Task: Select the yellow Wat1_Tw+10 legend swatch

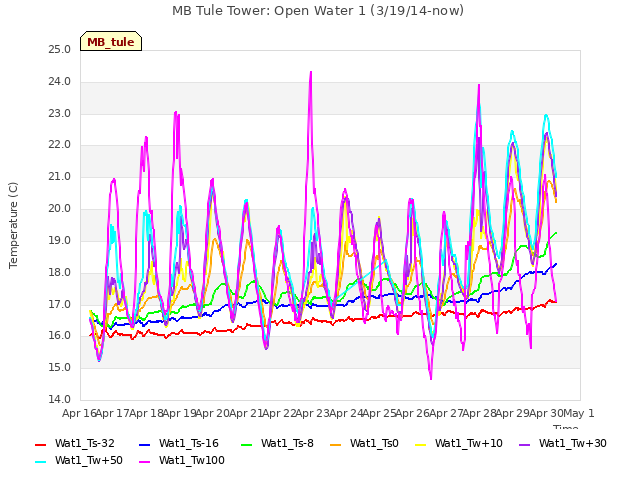Action: click(x=420, y=444)
